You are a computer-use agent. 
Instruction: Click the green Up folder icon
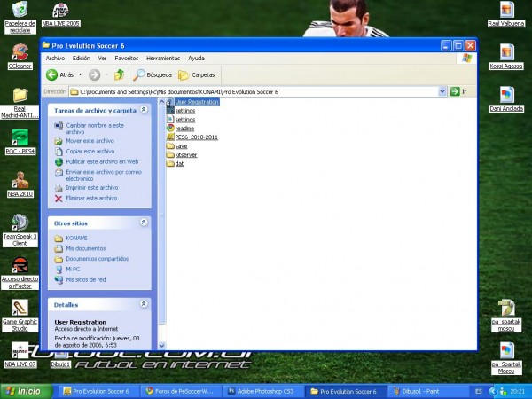(x=119, y=74)
